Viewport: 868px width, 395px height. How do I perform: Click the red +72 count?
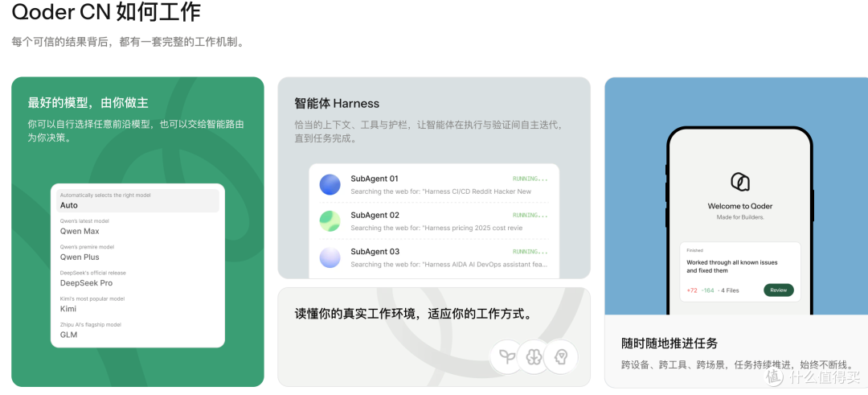click(691, 290)
